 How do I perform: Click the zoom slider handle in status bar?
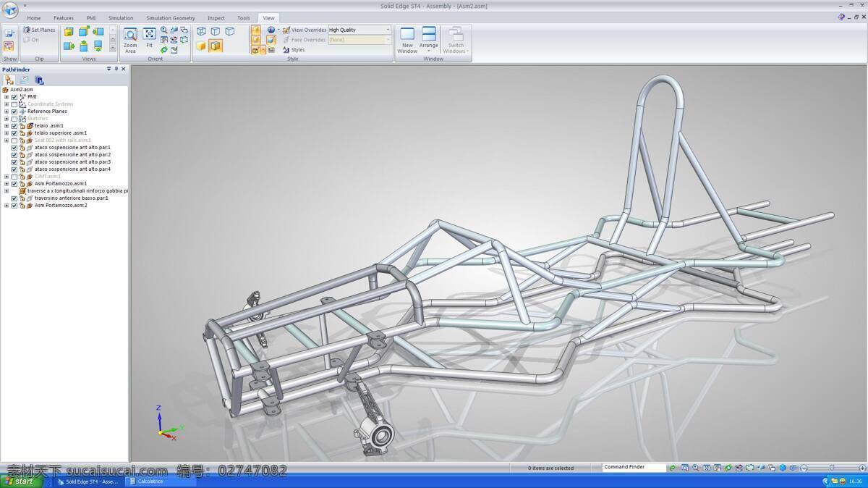[x=832, y=468]
